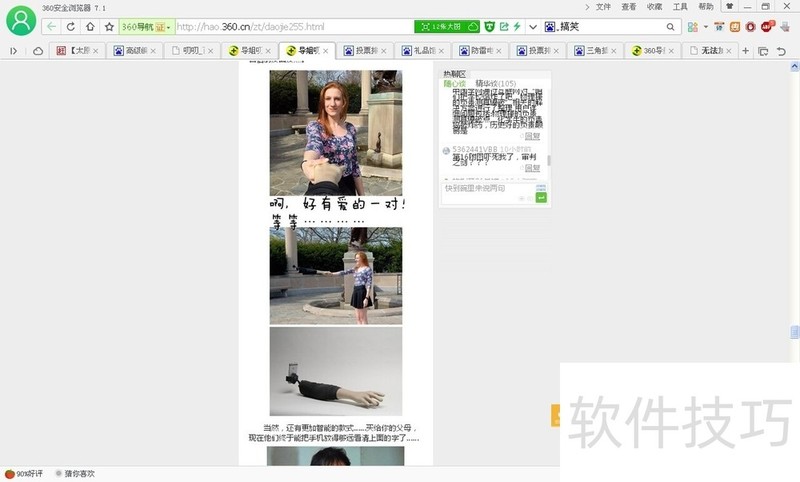
Task: Click the 回复 link under first comment
Action: tap(530, 136)
